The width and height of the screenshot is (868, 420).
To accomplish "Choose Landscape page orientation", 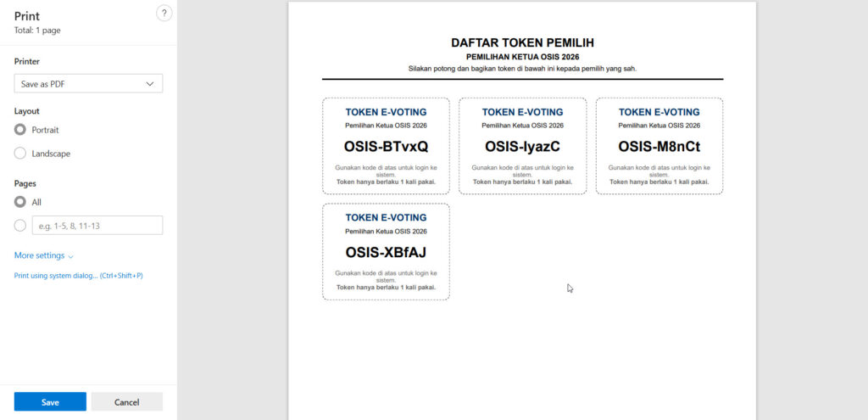I will pyautogui.click(x=20, y=154).
